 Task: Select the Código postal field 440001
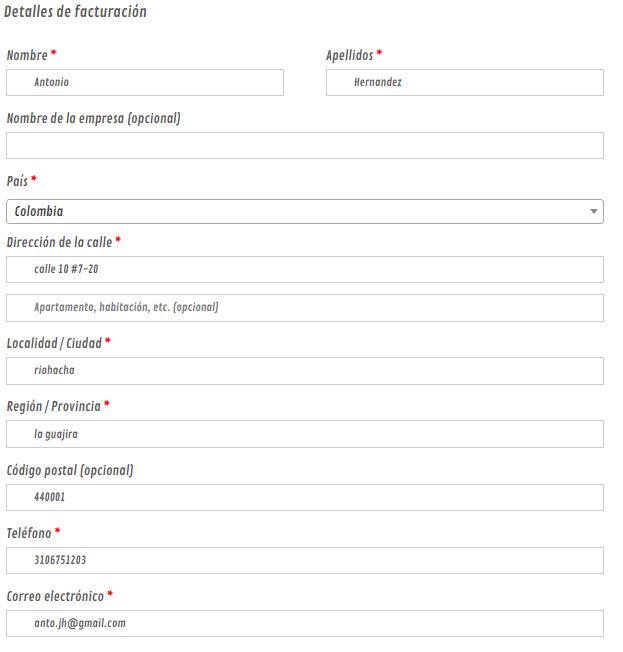[x=305, y=497]
